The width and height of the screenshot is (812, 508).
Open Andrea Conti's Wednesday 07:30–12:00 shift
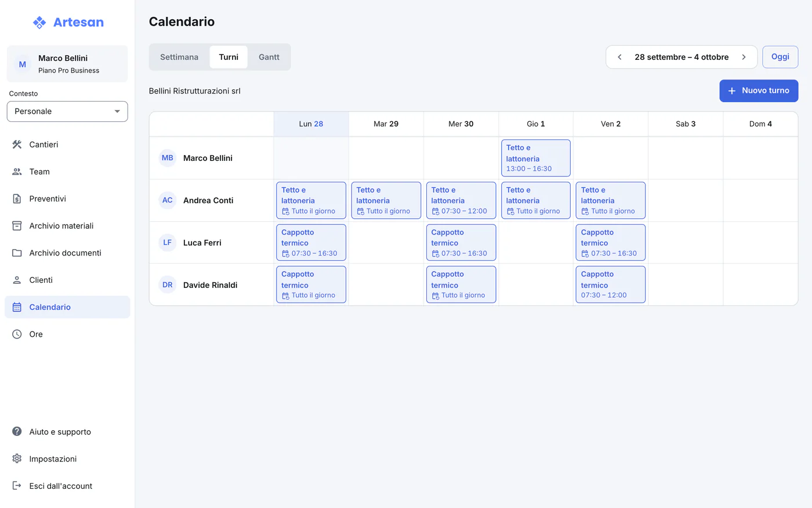pos(461,200)
